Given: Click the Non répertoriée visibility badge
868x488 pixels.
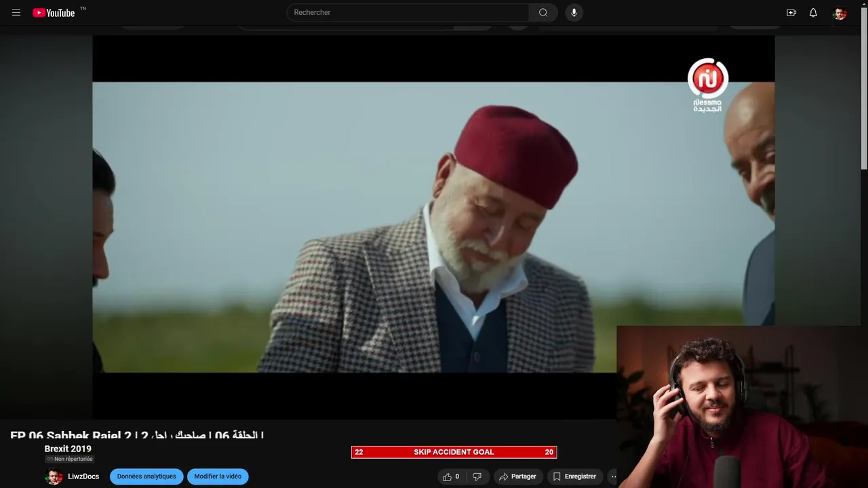Looking at the screenshot, I should click(x=69, y=459).
